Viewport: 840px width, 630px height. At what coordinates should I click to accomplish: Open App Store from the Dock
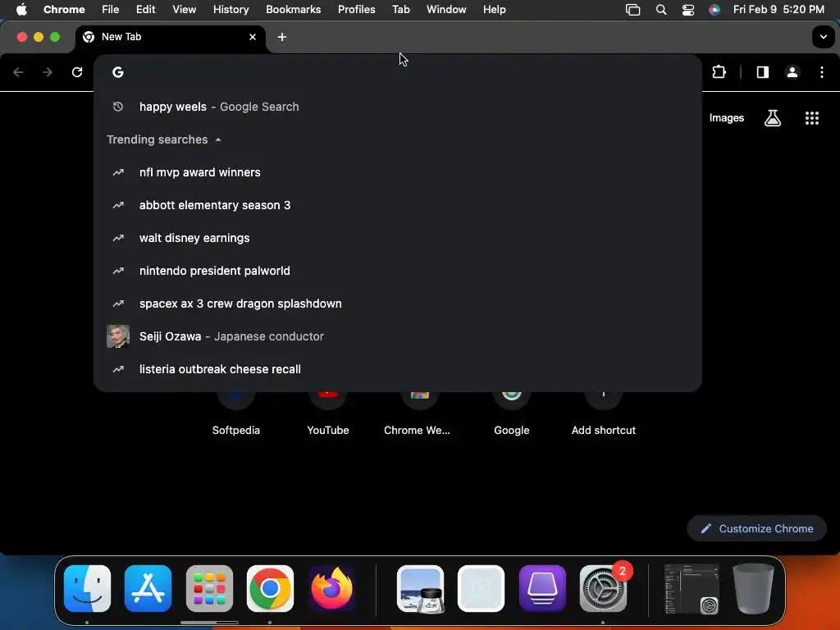click(148, 588)
